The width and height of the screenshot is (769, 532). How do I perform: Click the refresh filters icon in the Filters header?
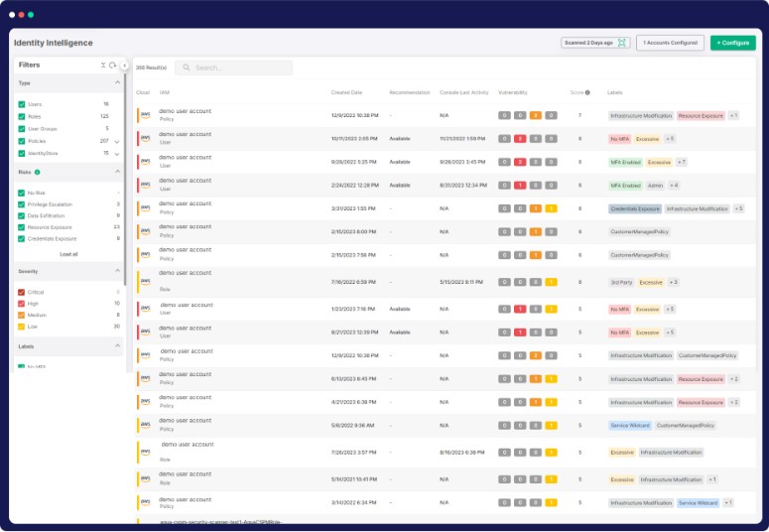point(112,65)
